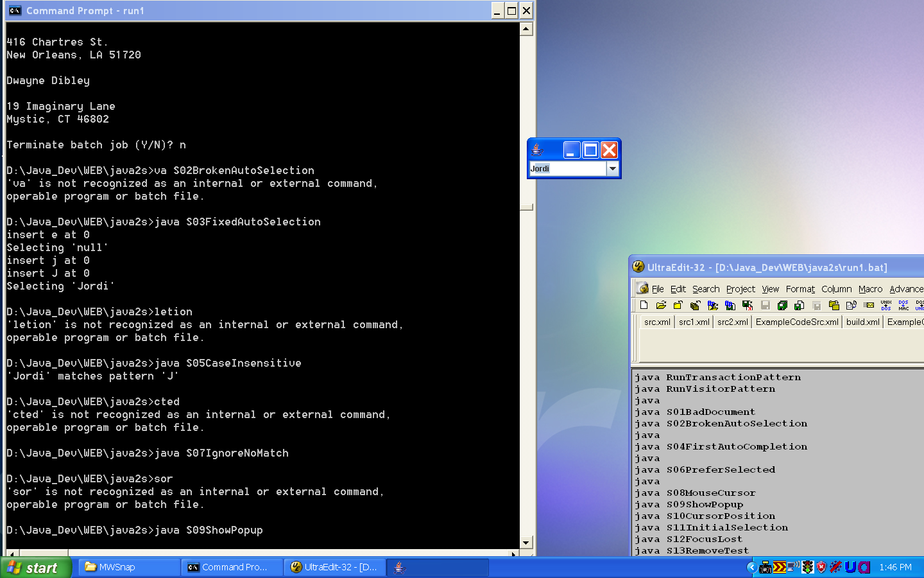Click the Command Prompt title bar icon
The height and width of the screenshot is (578, 924).
coord(15,10)
